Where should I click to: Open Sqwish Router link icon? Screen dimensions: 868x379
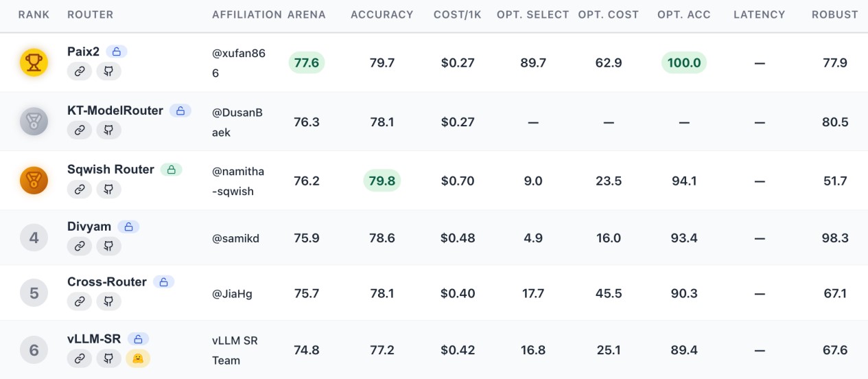pyautogui.click(x=80, y=189)
